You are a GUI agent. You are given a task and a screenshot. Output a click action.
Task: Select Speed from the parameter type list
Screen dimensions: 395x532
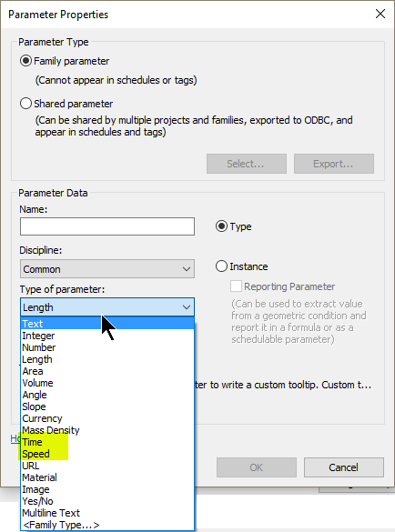(x=107, y=454)
